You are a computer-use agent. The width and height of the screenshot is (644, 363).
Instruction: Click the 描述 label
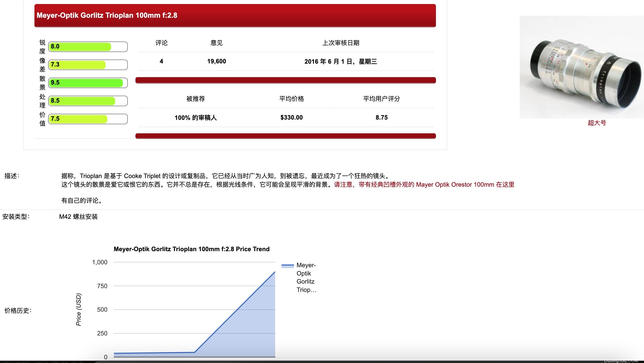(x=12, y=176)
